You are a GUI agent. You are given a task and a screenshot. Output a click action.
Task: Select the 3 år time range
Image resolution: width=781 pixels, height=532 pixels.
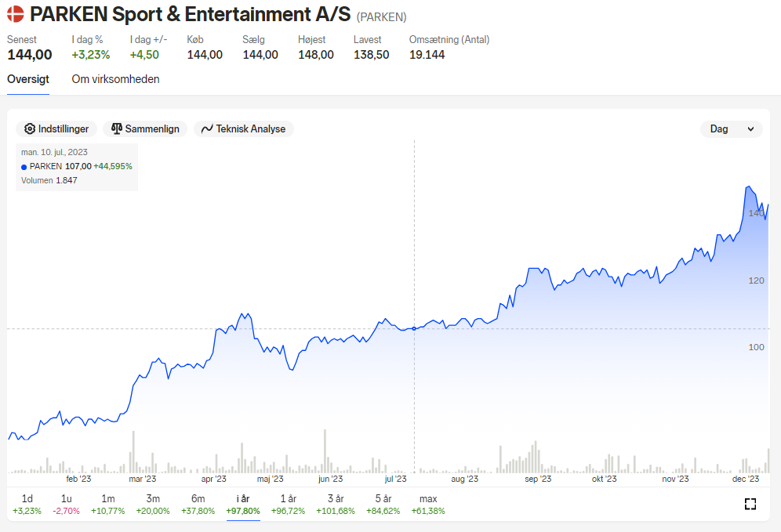(x=335, y=504)
